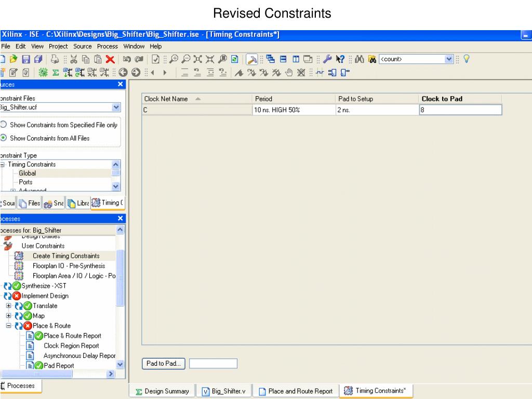
Task: Collapse the Timing Constraints tree node
Action: pyautogui.click(x=3, y=165)
